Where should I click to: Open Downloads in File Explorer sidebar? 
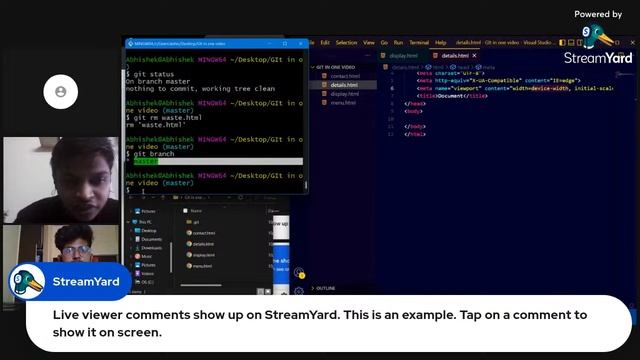pos(148,248)
